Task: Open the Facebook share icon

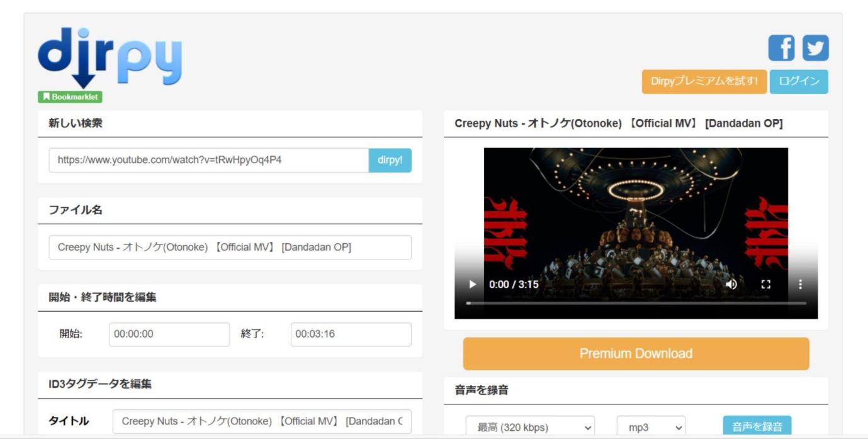Action: click(781, 48)
